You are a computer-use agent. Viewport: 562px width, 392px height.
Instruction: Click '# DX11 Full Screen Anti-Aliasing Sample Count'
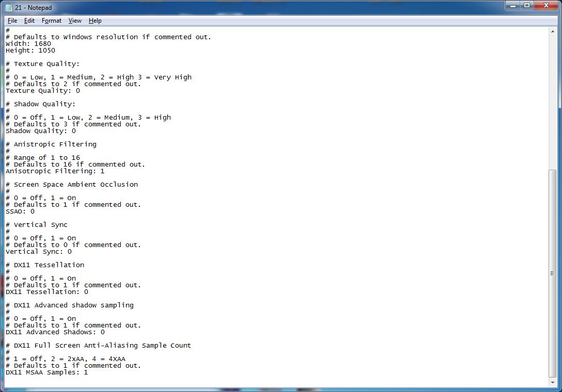pyautogui.click(x=98, y=346)
